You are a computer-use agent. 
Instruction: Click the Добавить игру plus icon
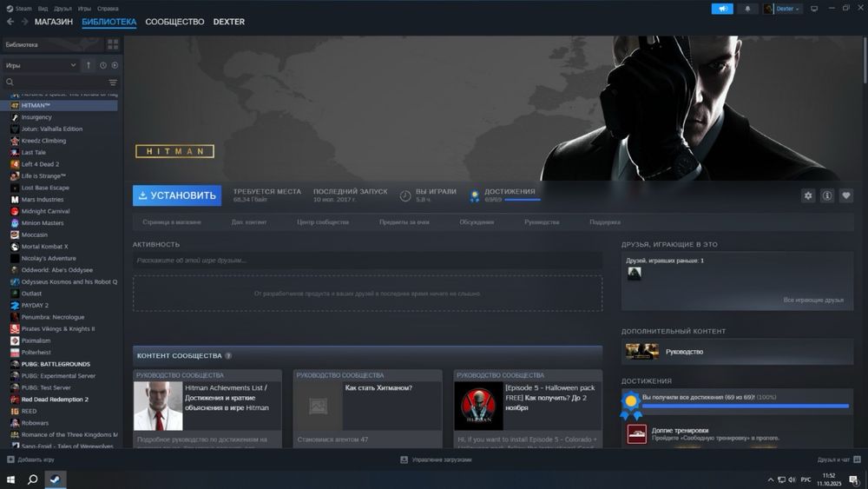[10, 459]
